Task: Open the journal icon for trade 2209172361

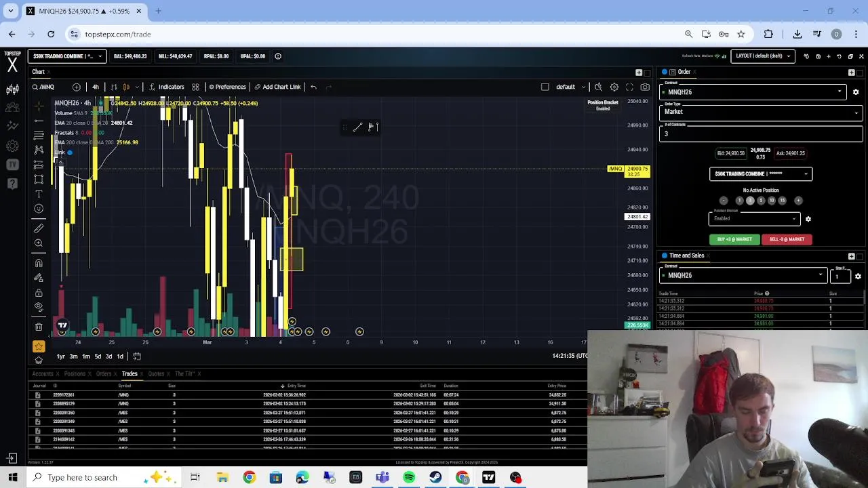Action: pyautogui.click(x=37, y=395)
